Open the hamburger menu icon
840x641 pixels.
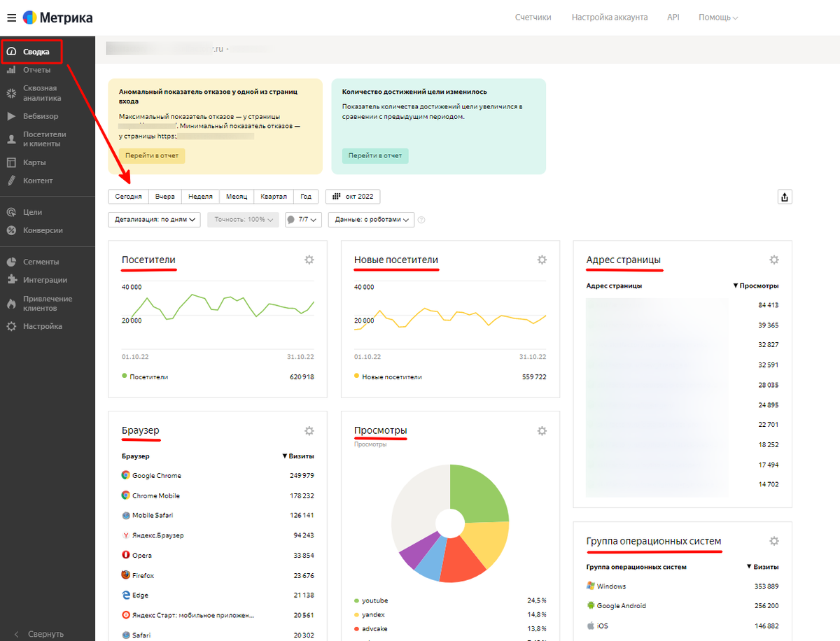pyautogui.click(x=12, y=17)
